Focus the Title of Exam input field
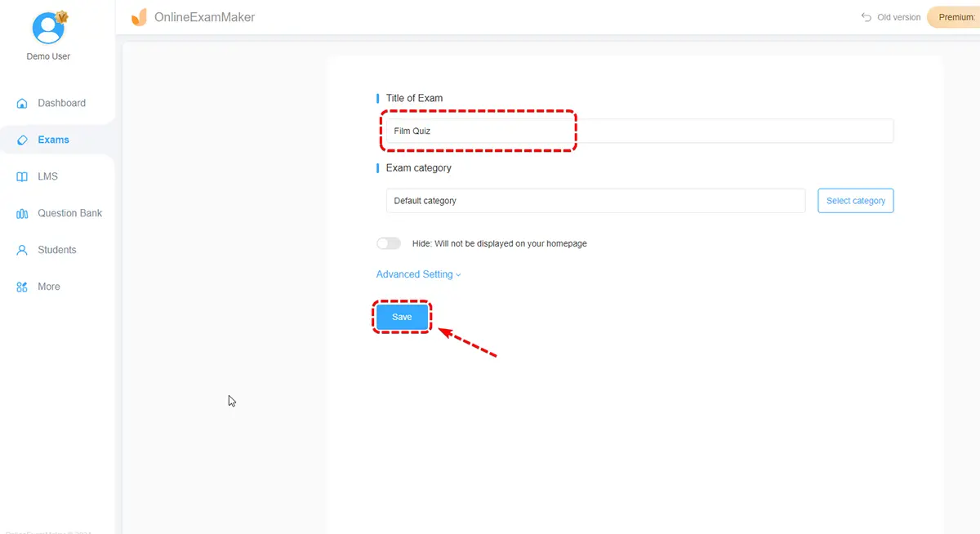This screenshot has width=980, height=534. (639, 131)
